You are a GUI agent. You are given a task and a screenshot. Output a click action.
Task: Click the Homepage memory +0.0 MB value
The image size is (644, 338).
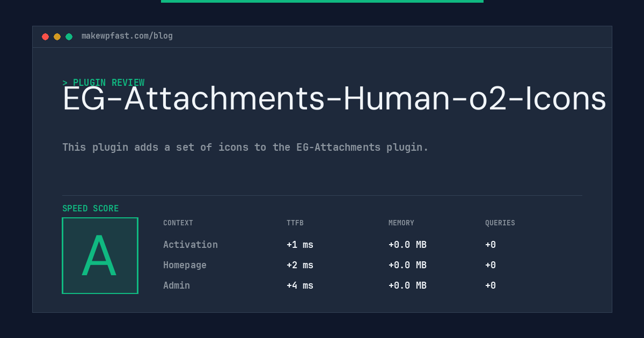click(x=407, y=265)
